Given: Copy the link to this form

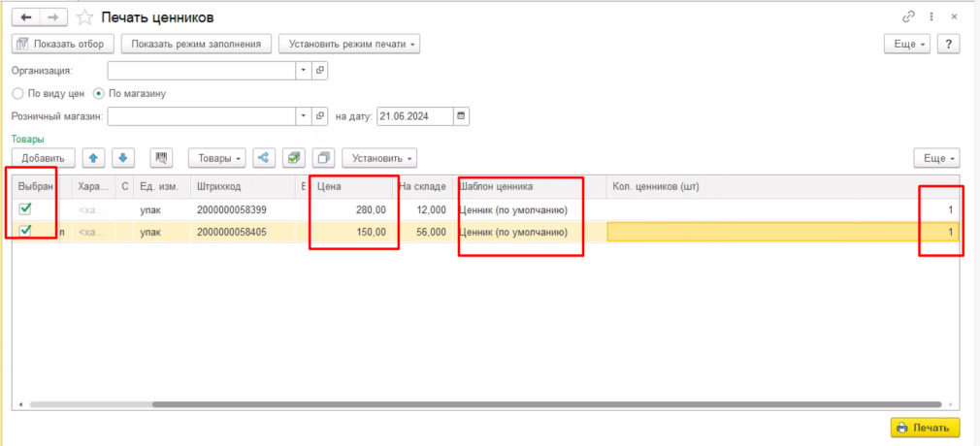Looking at the screenshot, I should (x=908, y=17).
